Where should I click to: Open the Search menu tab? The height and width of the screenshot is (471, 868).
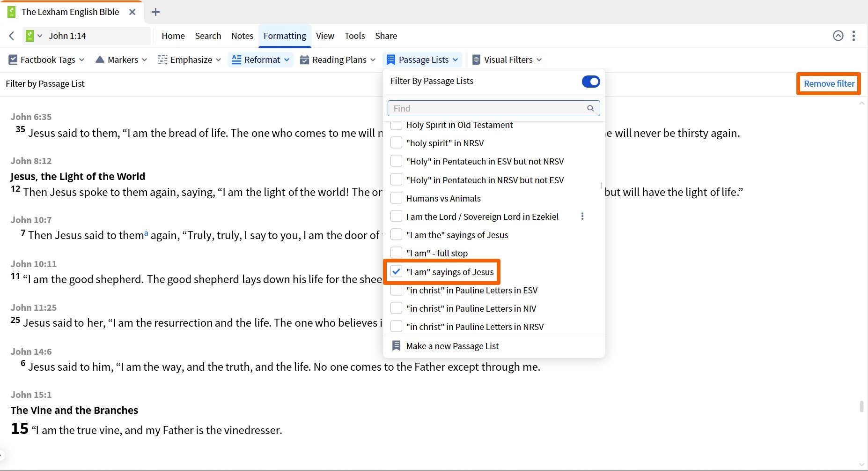click(x=208, y=36)
